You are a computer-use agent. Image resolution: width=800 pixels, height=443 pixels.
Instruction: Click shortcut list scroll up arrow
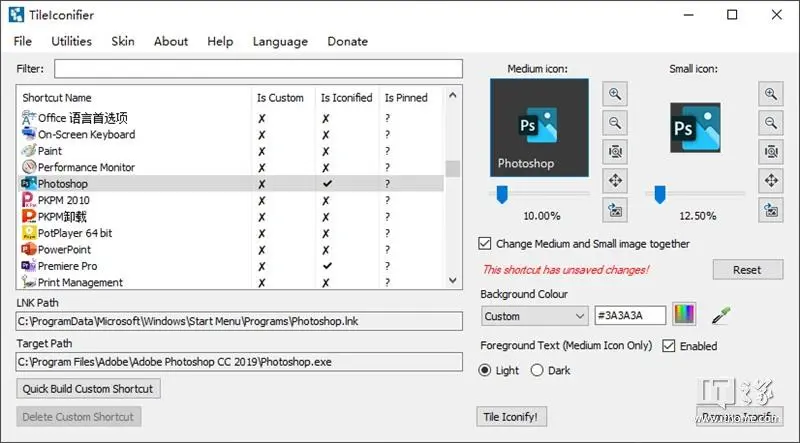pos(453,95)
